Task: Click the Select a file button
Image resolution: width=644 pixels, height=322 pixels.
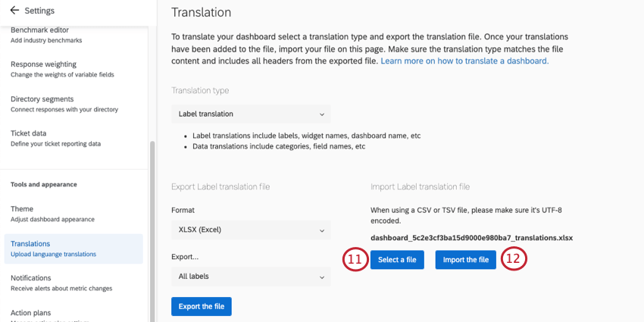Action: (x=397, y=260)
